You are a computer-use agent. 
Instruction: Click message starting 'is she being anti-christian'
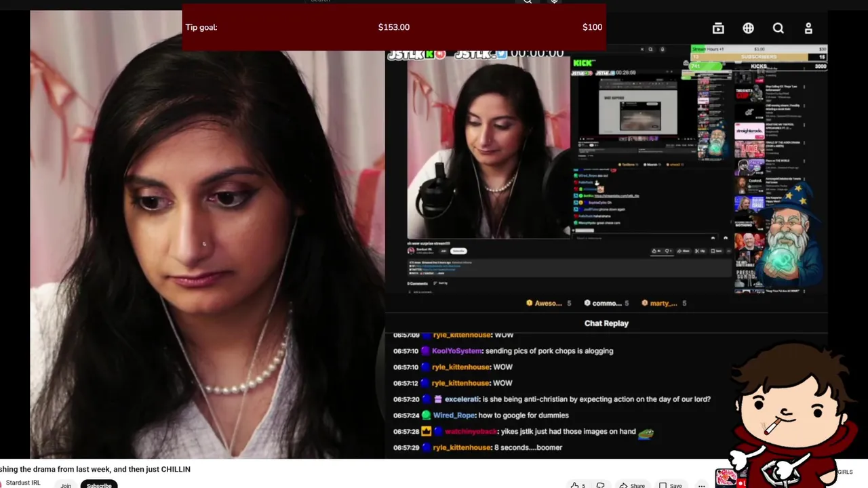tap(597, 399)
